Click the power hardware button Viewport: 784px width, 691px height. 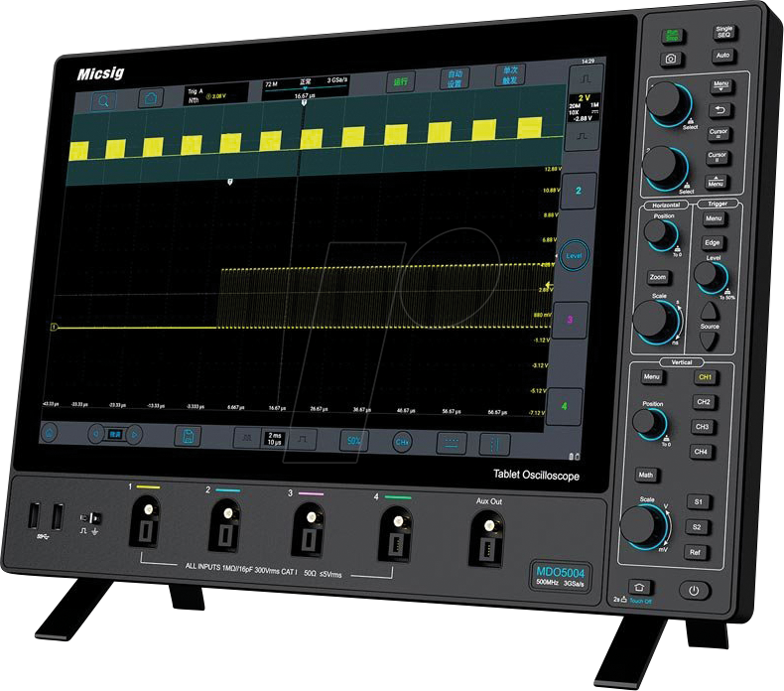pos(694,591)
